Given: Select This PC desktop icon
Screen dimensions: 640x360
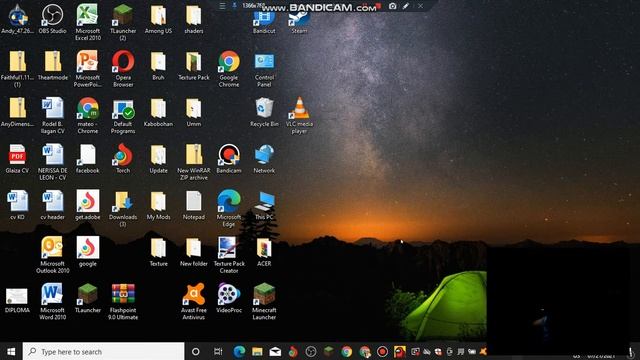Looking at the screenshot, I should pyautogui.click(x=264, y=205).
